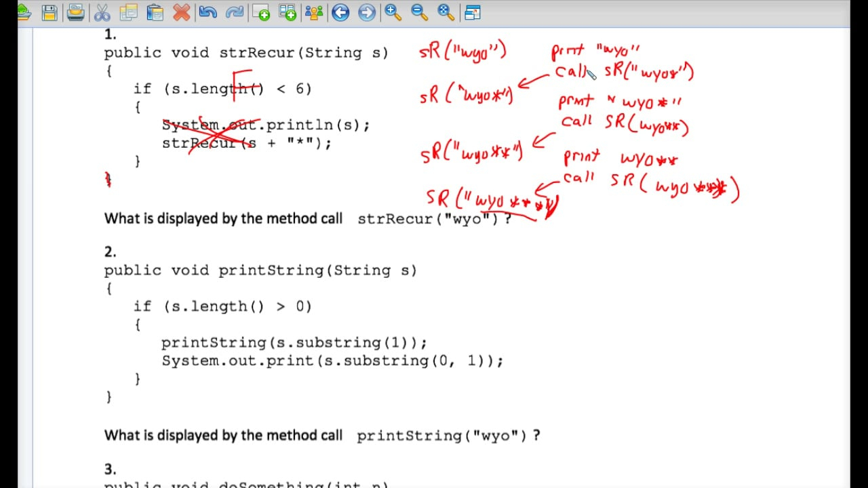The width and height of the screenshot is (868, 488).
Task: Navigate forward with the blue right arrow
Action: pyautogui.click(x=366, y=12)
